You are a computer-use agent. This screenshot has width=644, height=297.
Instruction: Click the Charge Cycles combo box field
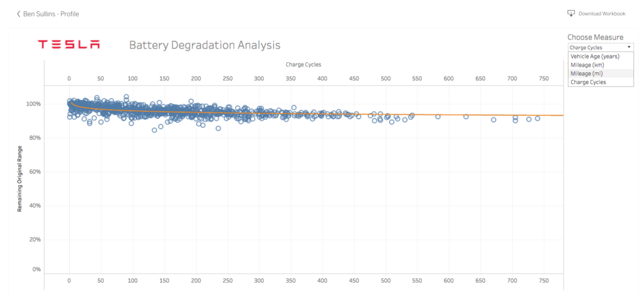tap(601, 47)
